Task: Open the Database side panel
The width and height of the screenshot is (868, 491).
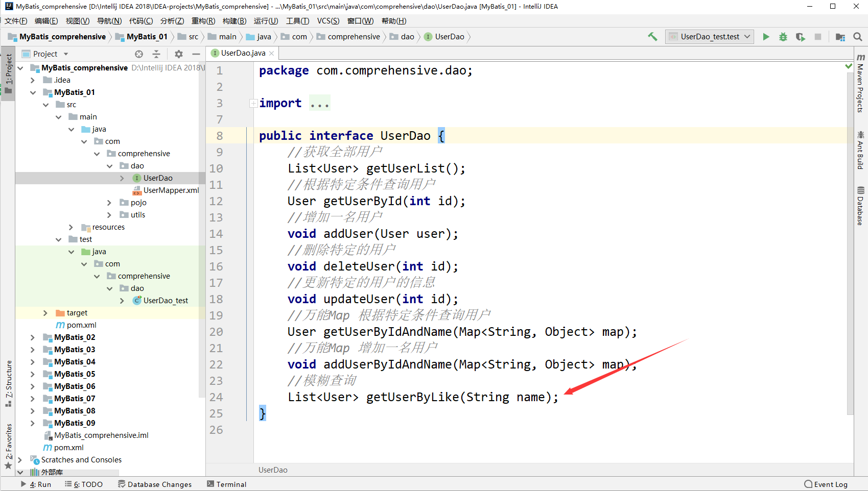Action: coord(861,206)
